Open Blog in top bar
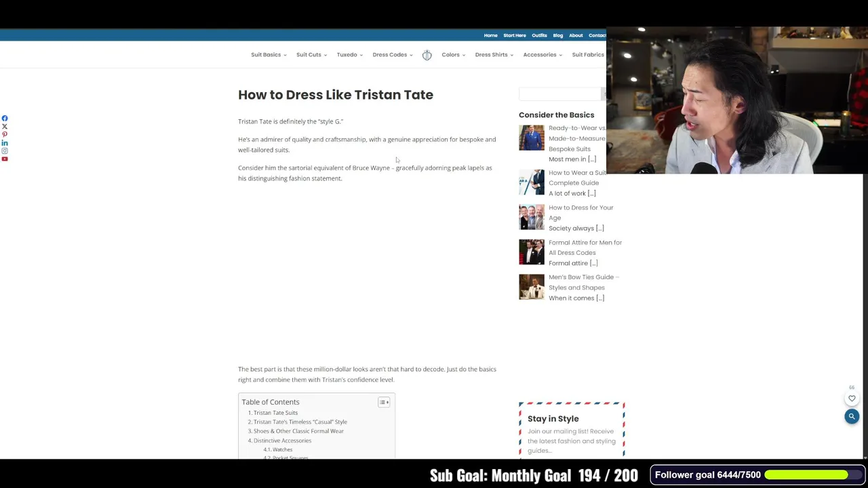Viewport: 868px width, 488px height. pyautogui.click(x=557, y=35)
